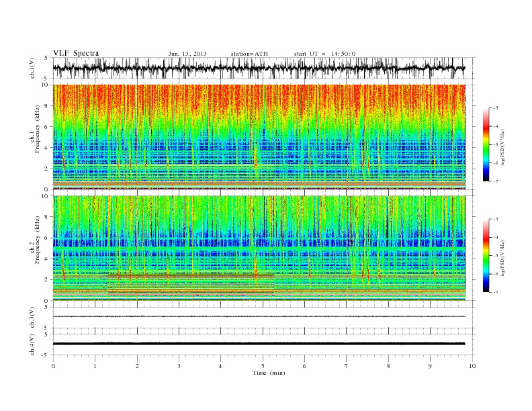Click the color scale bar beside ch.2 spectrogram
Viewport: 532px width, 411px height.
point(486,255)
